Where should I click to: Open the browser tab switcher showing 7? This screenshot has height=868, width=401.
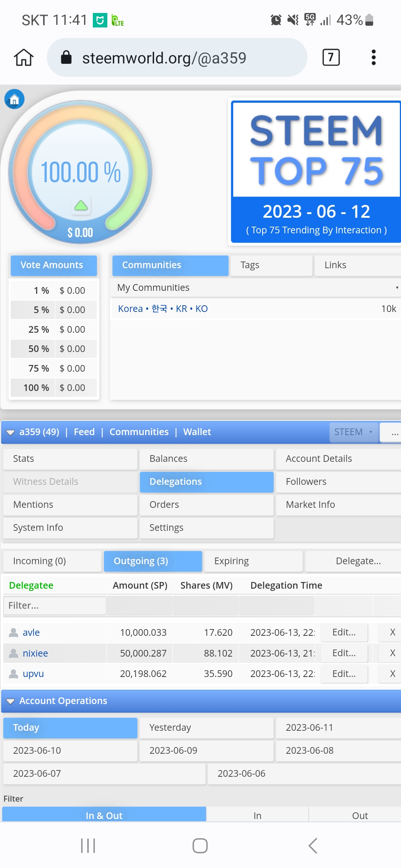pyautogui.click(x=331, y=57)
